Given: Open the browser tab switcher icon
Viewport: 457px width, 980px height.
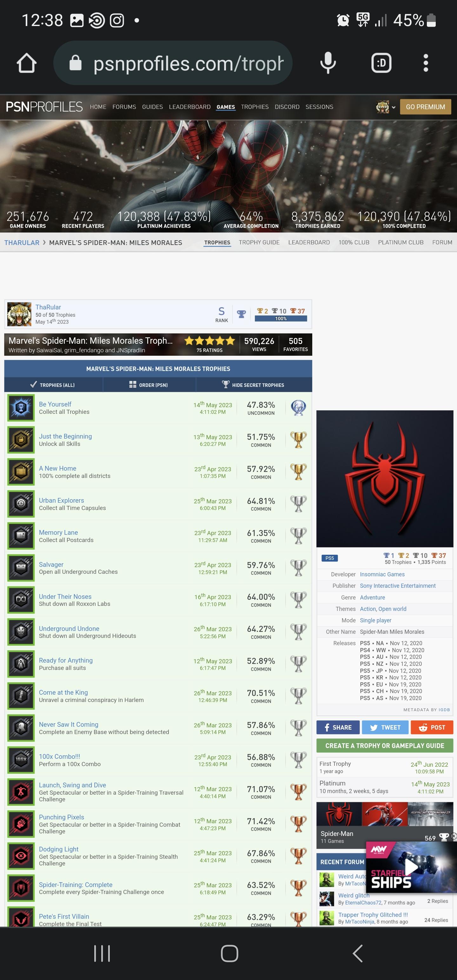Looking at the screenshot, I should [381, 63].
